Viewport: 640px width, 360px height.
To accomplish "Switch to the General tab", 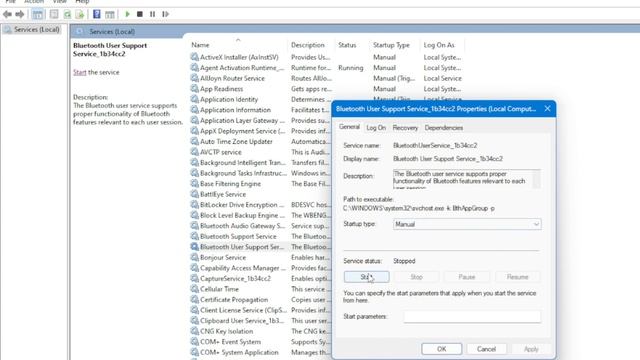I will pos(349,127).
